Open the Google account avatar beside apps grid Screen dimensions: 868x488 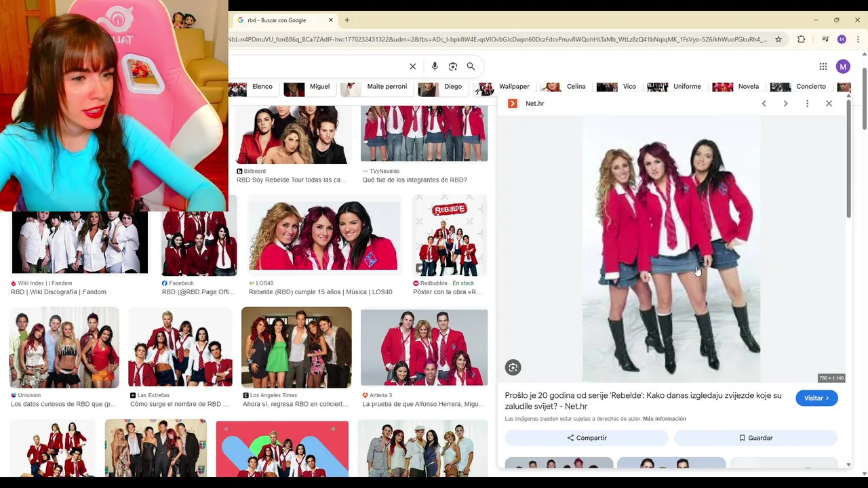tap(843, 66)
